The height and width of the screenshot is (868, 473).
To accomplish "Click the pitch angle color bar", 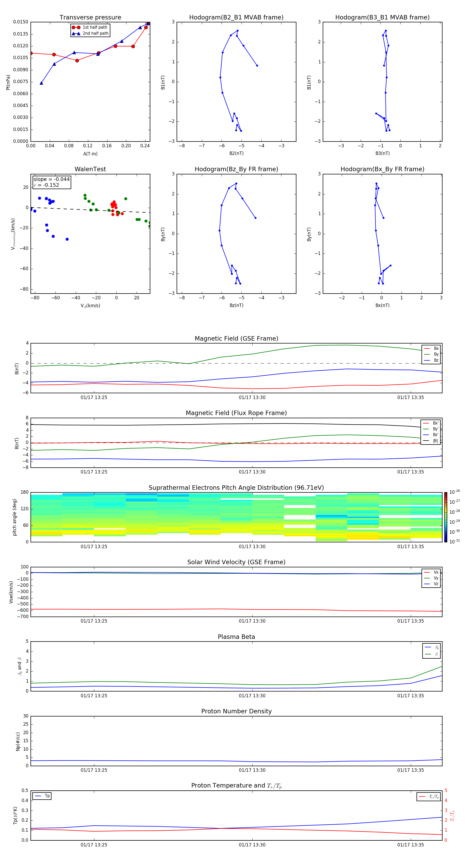I will coord(446,517).
